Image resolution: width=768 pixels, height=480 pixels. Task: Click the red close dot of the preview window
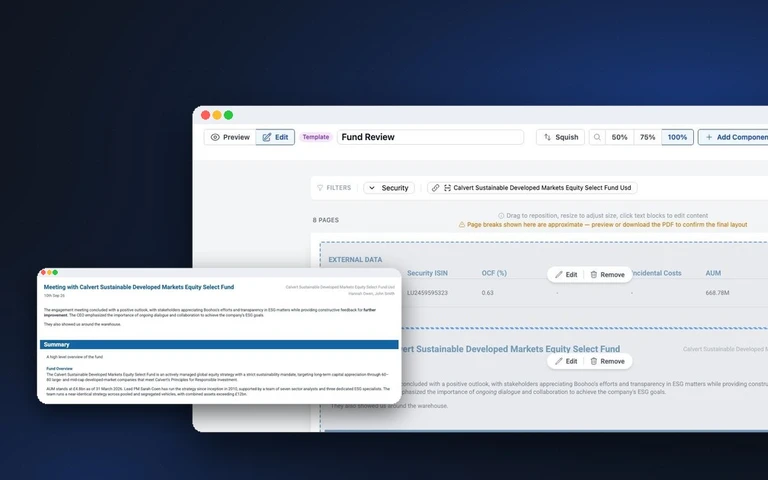(43, 272)
